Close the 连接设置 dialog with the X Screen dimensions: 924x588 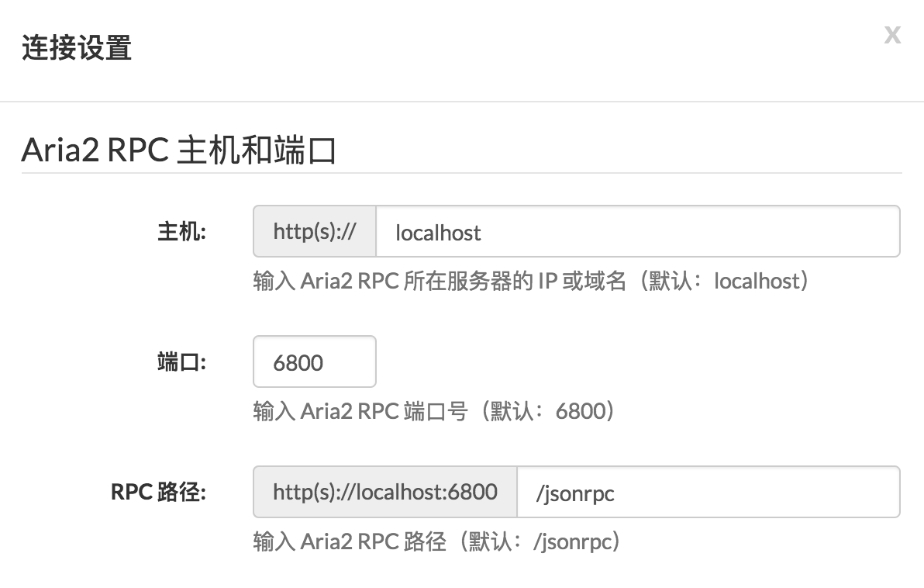coord(892,35)
